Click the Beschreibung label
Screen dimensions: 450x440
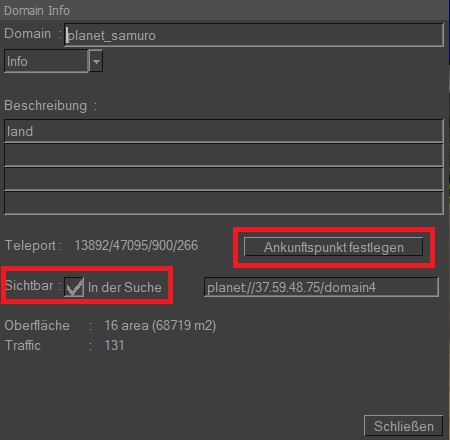point(46,105)
